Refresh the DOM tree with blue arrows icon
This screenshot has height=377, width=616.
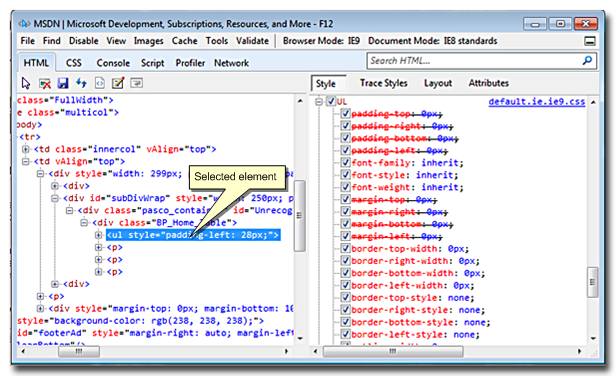pyautogui.click(x=81, y=83)
